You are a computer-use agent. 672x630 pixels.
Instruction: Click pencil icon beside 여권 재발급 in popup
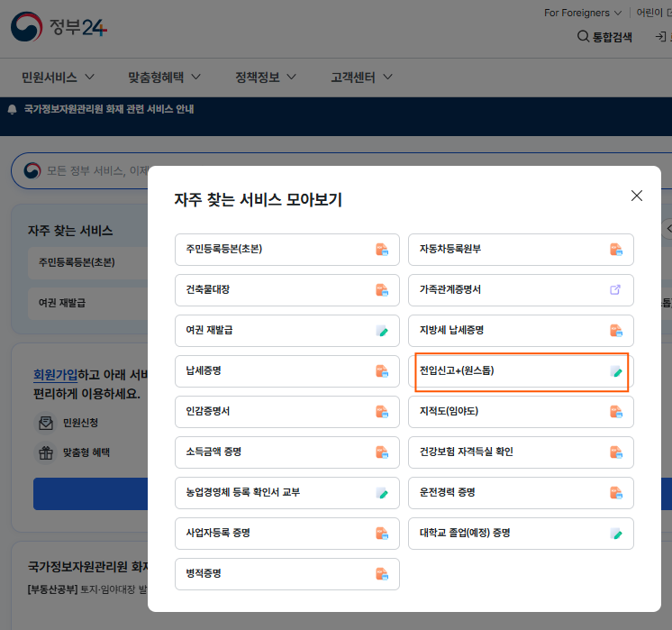click(382, 331)
